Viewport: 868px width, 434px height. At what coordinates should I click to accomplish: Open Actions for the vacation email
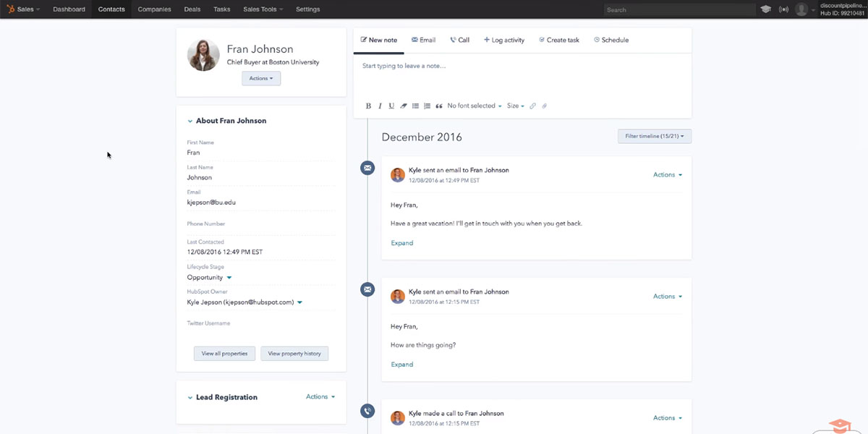pyautogui.click(x=668, y=174)
